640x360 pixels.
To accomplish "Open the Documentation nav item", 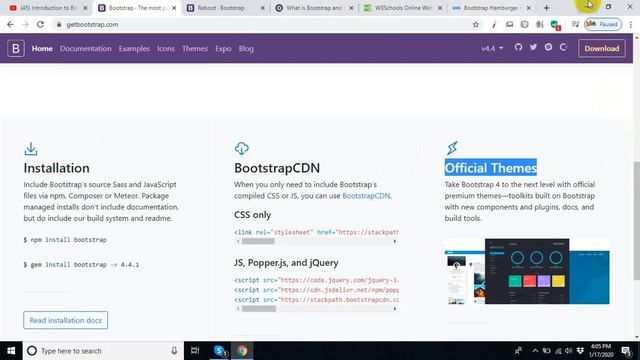I will (x=85, y=48).
